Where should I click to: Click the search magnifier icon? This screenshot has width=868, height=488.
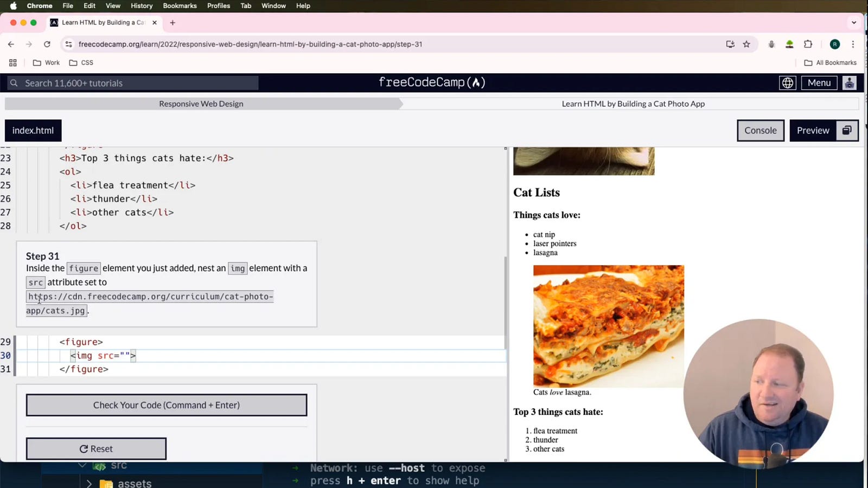14,83
